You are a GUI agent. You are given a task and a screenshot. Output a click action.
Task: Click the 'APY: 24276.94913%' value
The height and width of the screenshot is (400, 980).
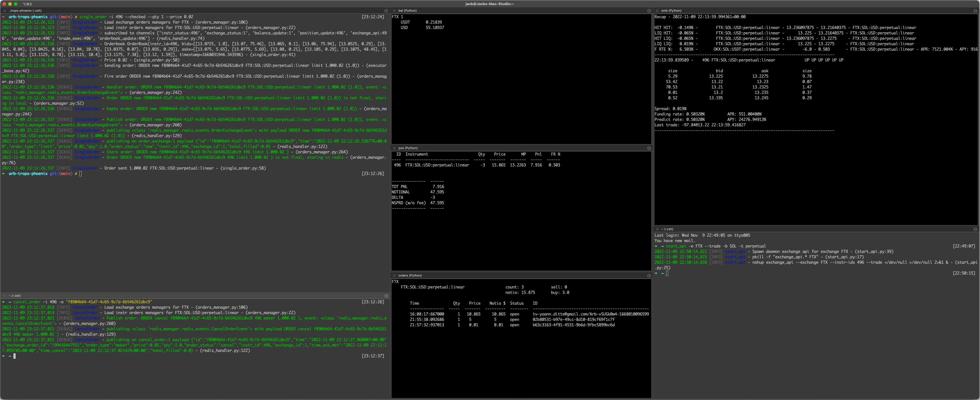point(746,119)
